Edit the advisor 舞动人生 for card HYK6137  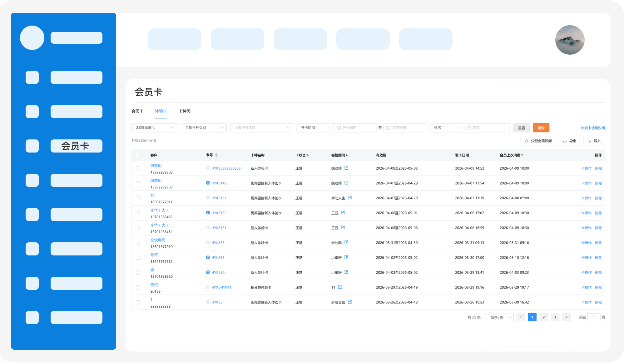350,198
